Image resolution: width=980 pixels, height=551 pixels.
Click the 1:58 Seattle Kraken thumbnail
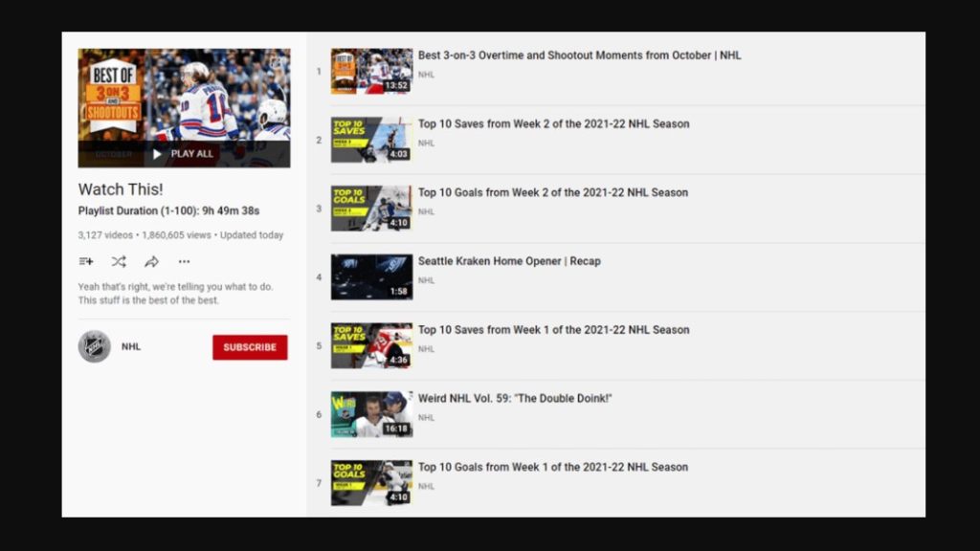coord(372,277)
